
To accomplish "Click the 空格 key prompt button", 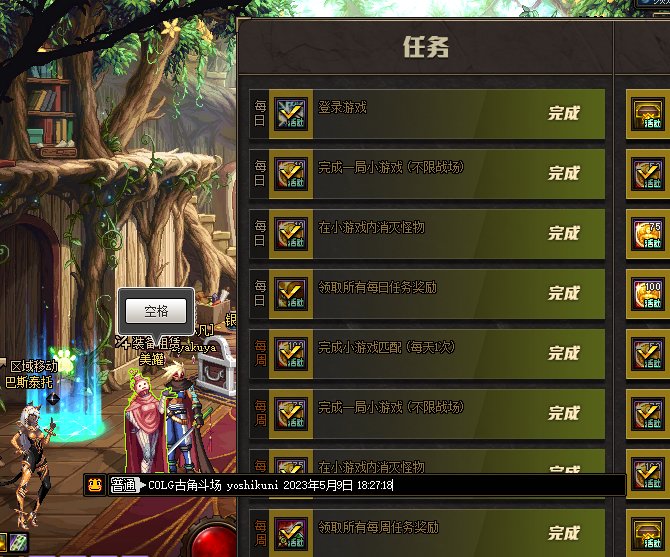I will (156, 311).
